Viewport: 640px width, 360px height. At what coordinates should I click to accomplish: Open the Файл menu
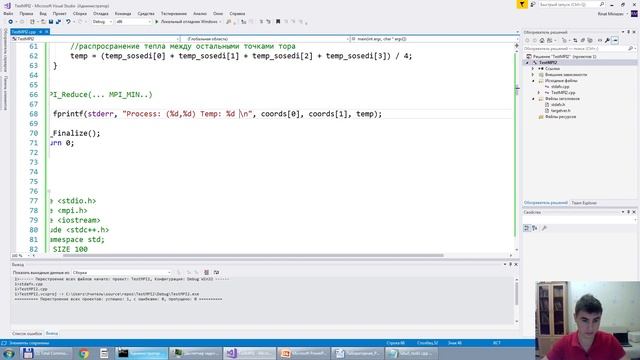pyautogui.click(x=8, y=13)
